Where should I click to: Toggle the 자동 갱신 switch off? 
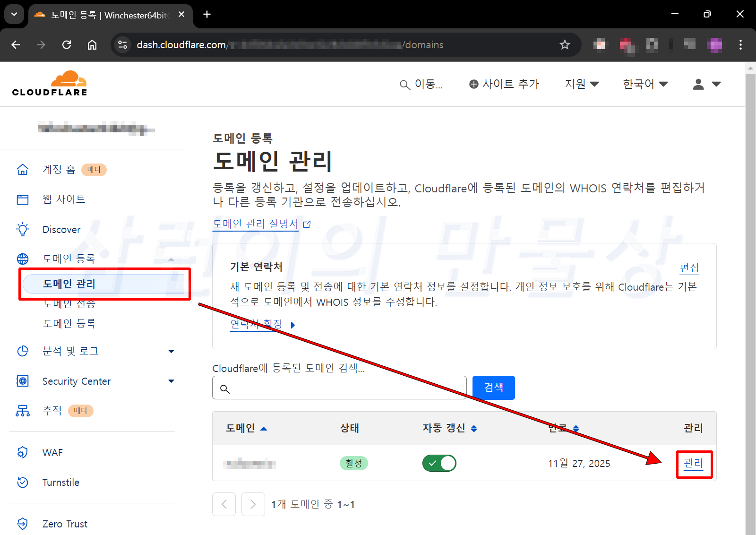pyautogui.click(x=439, y=463)
